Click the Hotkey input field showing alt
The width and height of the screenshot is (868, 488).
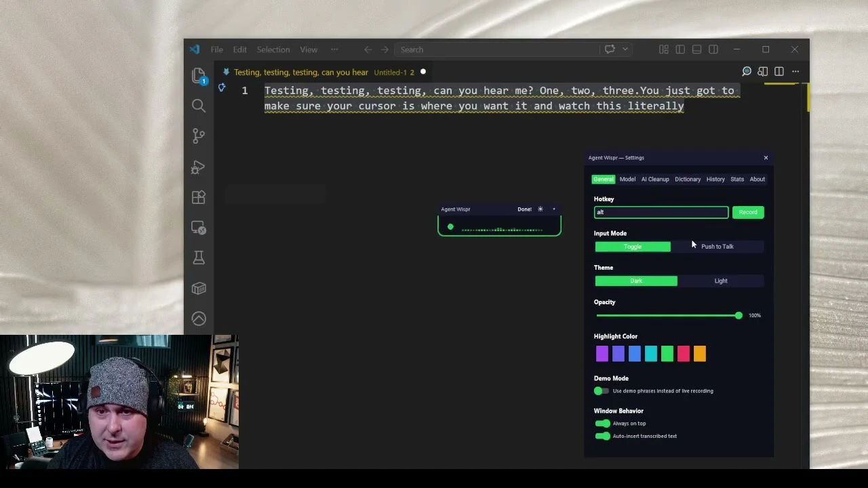661,213
